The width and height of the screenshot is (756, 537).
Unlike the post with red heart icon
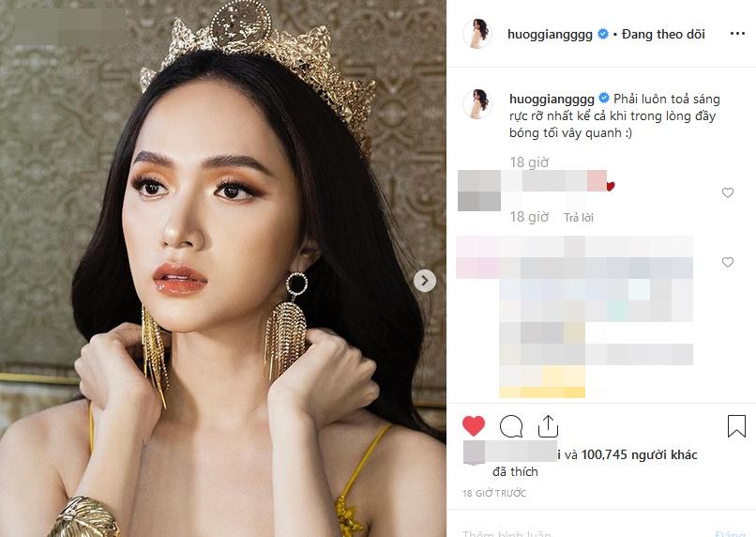click(x=474, y=426)
